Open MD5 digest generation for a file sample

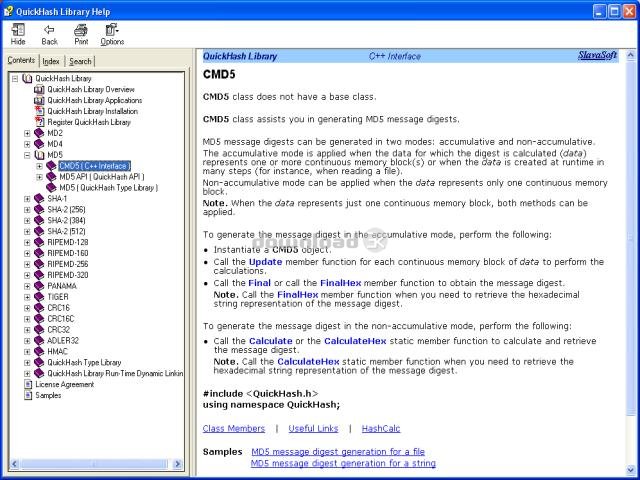pos(338,452)
